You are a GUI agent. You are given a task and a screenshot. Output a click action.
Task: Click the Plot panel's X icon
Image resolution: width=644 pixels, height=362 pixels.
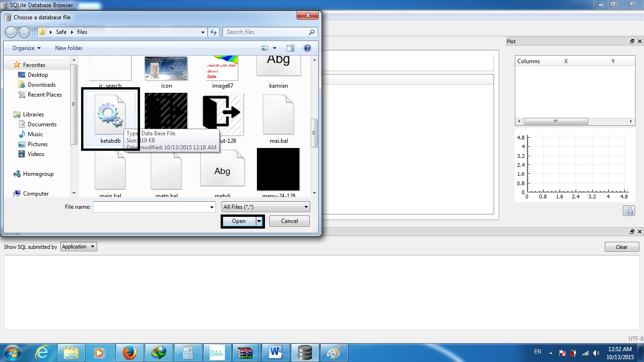tap(640, 41)
